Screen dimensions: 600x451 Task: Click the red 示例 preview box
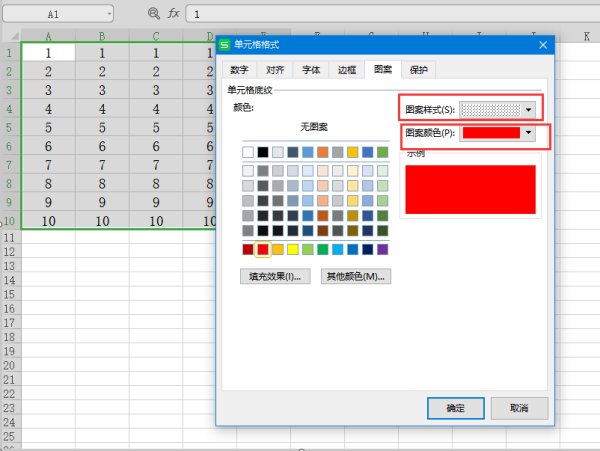(x=470, y=190)
